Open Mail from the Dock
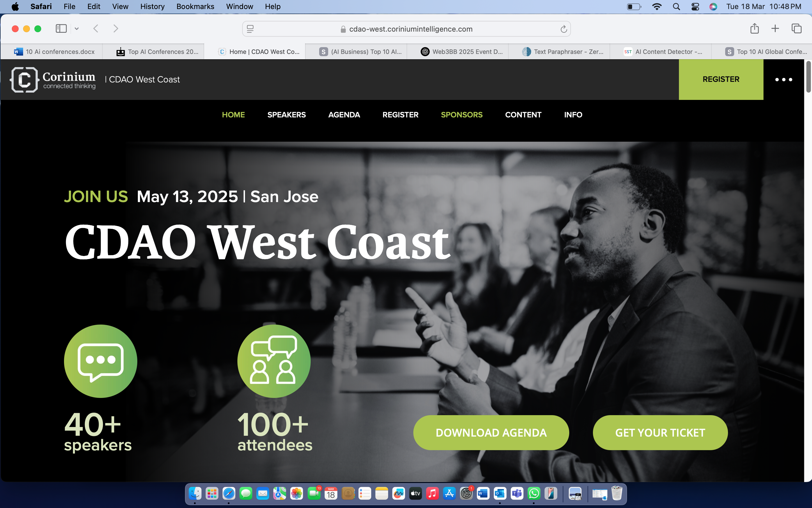Screen dimensions: 812x508 [263, 494]
